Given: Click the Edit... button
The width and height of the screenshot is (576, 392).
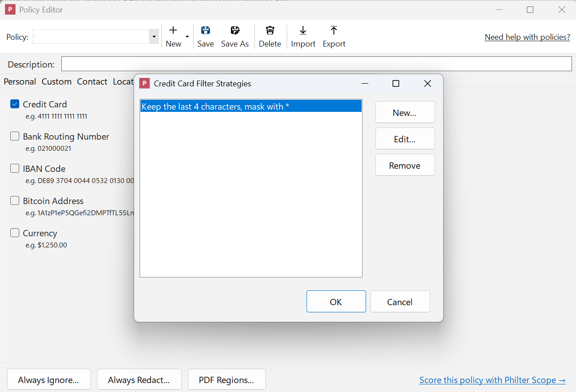Looking at the screenshot, I should (x=405, y=139).
